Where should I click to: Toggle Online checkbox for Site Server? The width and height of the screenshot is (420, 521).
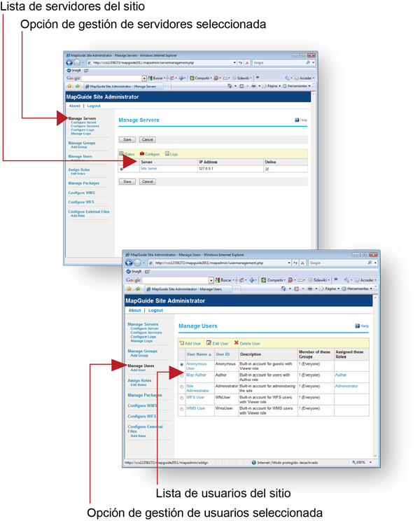(x=267, y=169)
